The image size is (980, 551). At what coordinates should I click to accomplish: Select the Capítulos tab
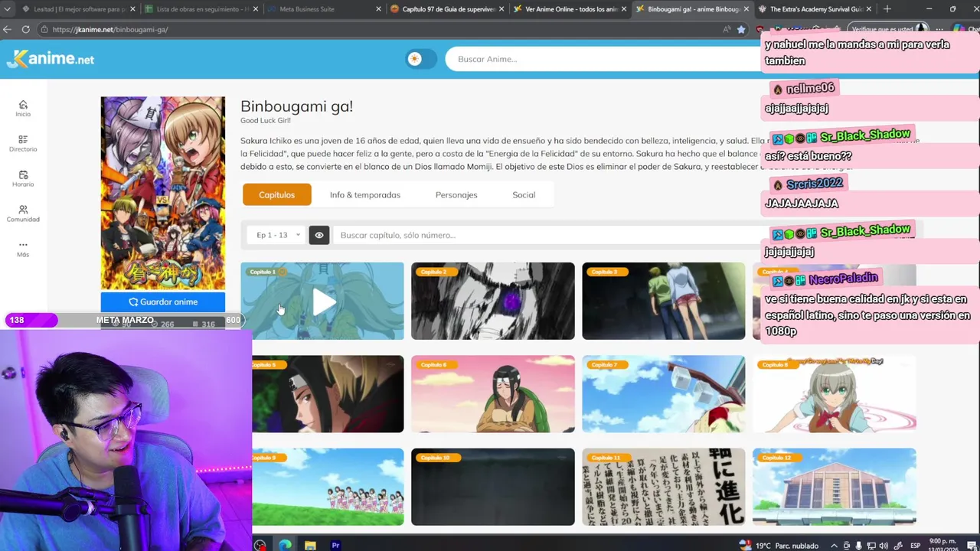coord(276,194)
